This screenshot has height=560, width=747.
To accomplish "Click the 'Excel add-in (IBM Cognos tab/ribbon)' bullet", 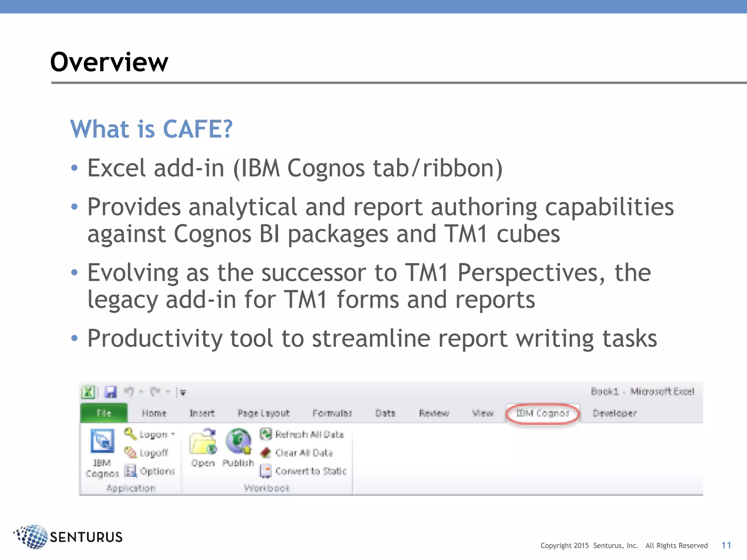I will point(295,168).
